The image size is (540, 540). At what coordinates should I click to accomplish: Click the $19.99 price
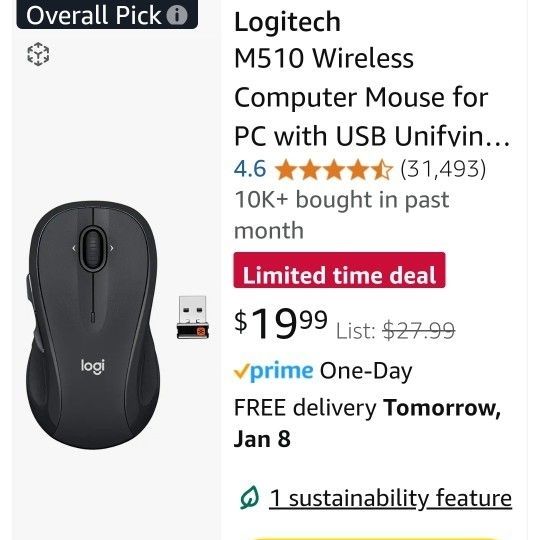pos(281,323)
